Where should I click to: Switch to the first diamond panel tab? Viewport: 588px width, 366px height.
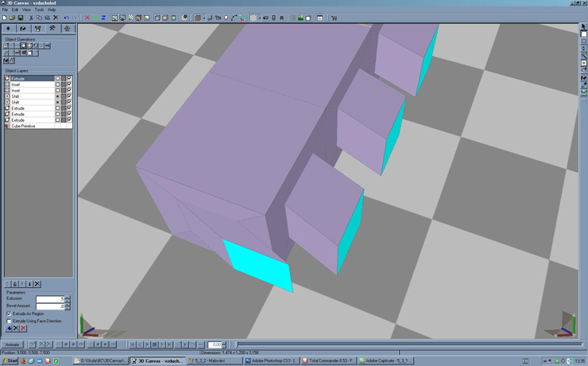point(8,29)
